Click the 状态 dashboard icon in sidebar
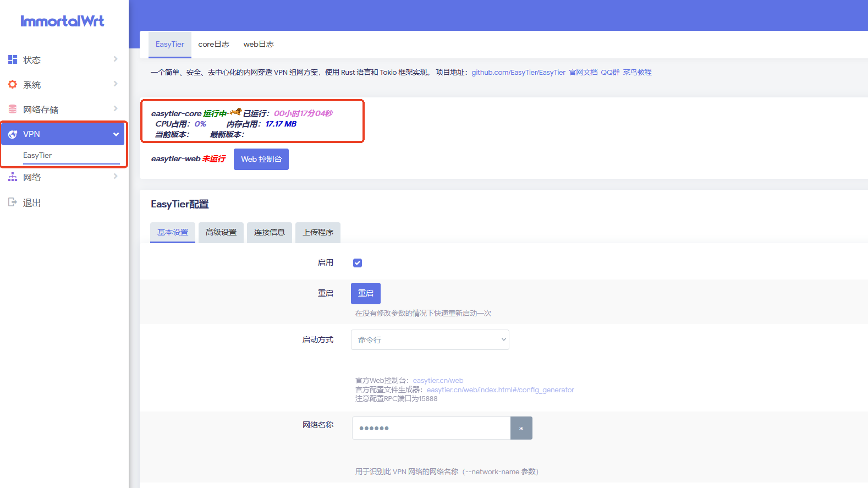 [13, 59]
